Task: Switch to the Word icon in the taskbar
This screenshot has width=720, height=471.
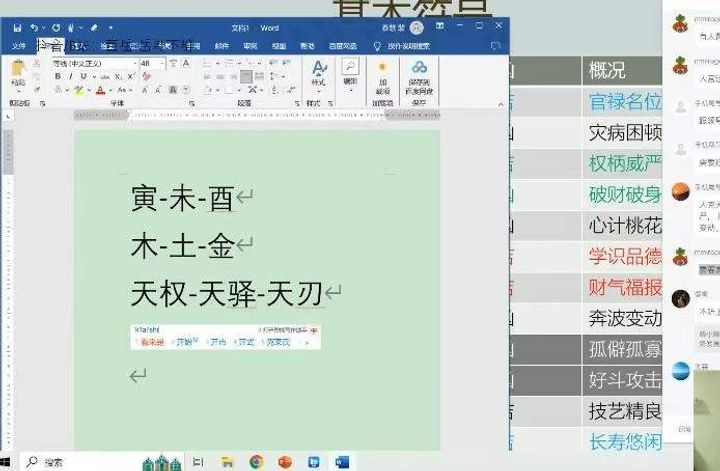Action: (342, 461)
